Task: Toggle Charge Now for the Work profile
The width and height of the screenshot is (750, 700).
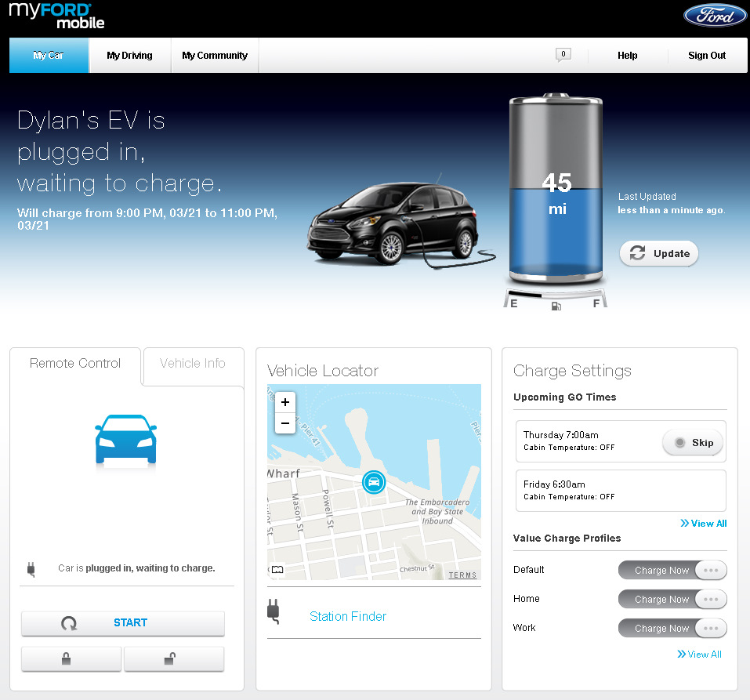Action: tap(661, 628)
